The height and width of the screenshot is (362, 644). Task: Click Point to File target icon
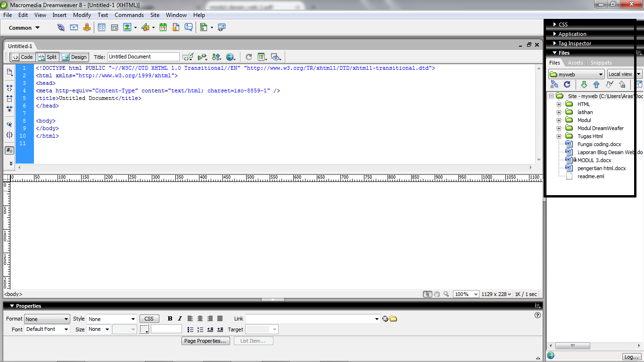click(385, 319)
